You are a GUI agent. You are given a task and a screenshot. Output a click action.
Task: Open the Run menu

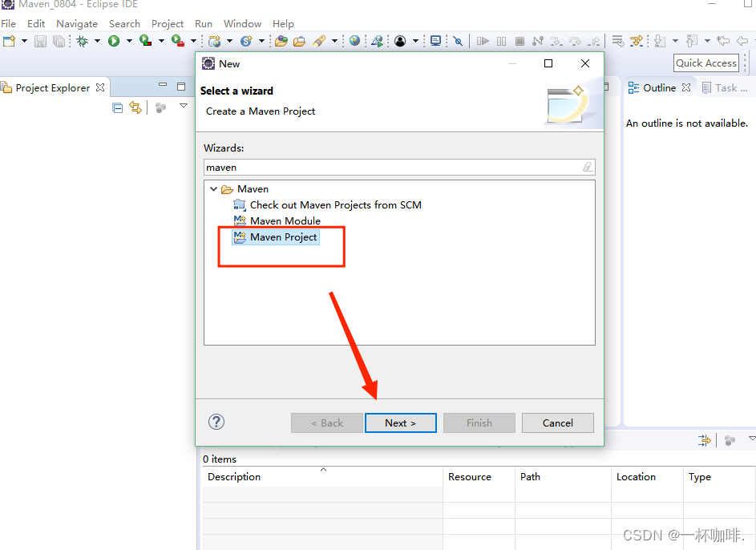tap(204, 23)
